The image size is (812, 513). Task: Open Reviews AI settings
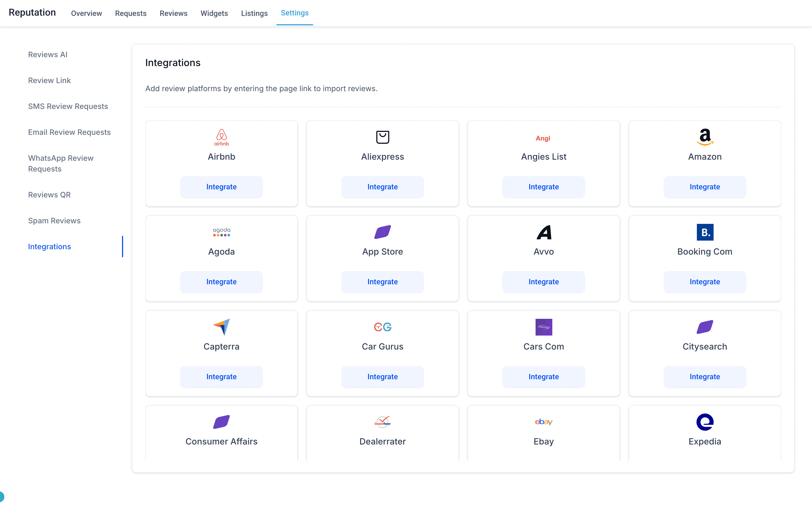[48, 54]
